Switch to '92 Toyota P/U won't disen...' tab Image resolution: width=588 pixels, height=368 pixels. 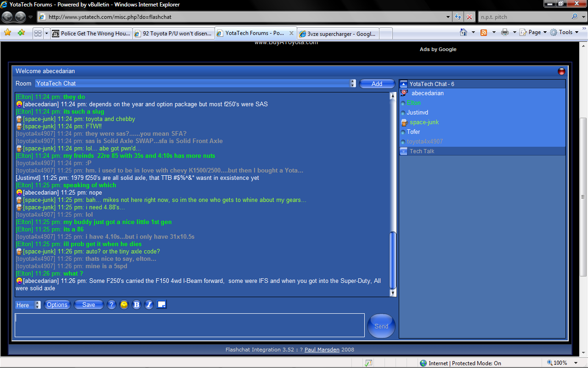pos(174,33)
